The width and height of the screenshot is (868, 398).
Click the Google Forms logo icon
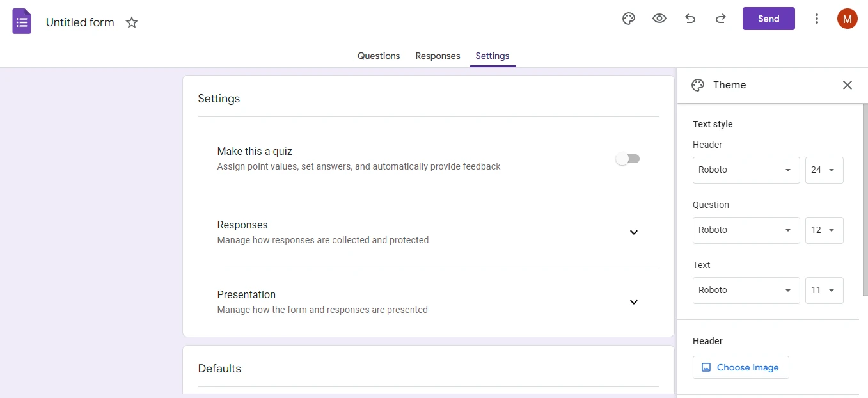coord(21,21)
